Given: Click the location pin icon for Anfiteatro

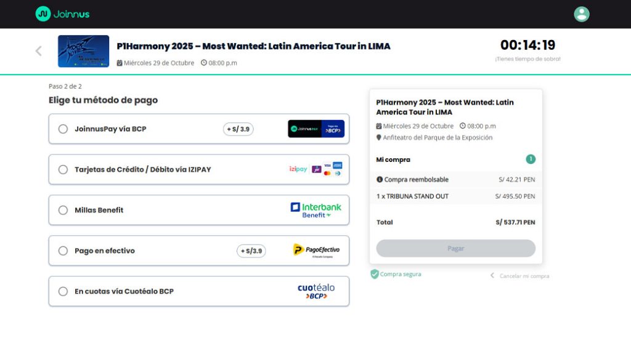Looking at the screenshot, I should (x=379, y=137).
